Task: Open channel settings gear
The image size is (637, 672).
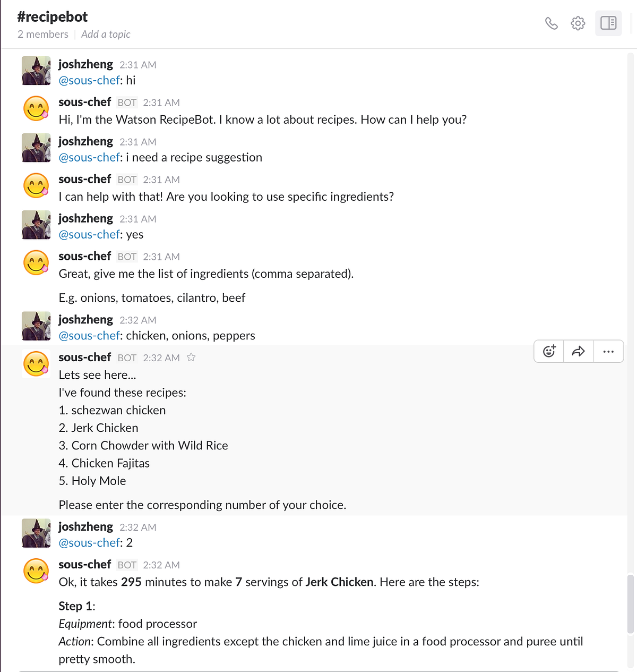Action: coord(578,23)
